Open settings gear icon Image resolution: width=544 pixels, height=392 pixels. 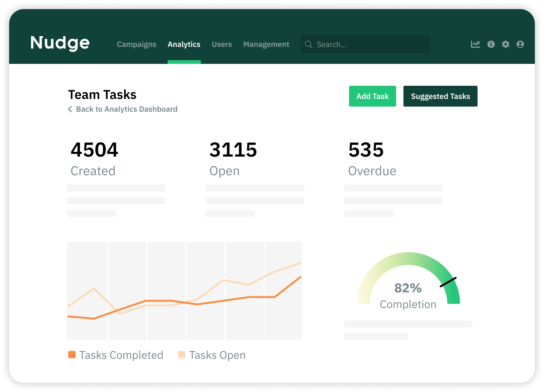tap(506, 44)
